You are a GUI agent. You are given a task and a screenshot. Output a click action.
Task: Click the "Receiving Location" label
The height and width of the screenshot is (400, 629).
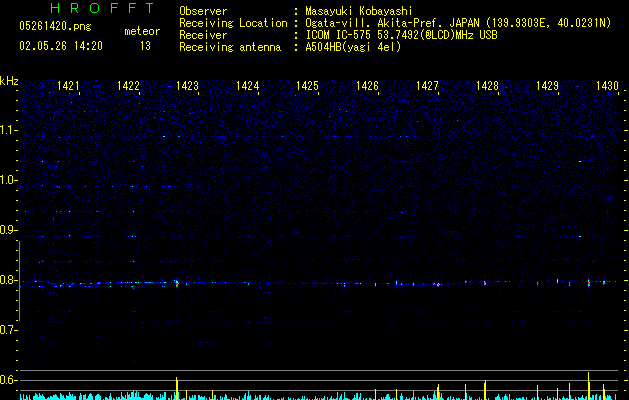[x=233, y=23]
